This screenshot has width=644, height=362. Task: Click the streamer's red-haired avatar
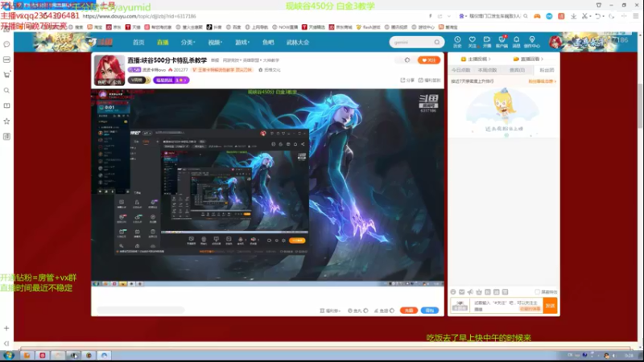click(x=109, y=70)
